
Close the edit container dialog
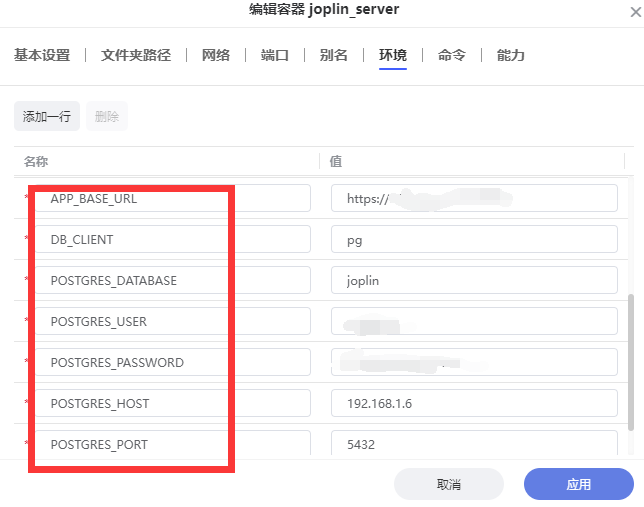tap(635, 12)
